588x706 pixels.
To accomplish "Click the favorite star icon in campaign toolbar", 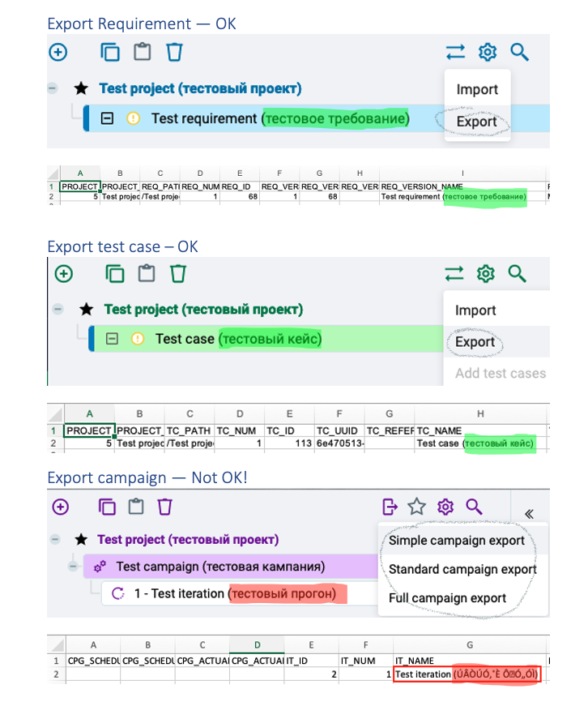I will click(416, 507).
